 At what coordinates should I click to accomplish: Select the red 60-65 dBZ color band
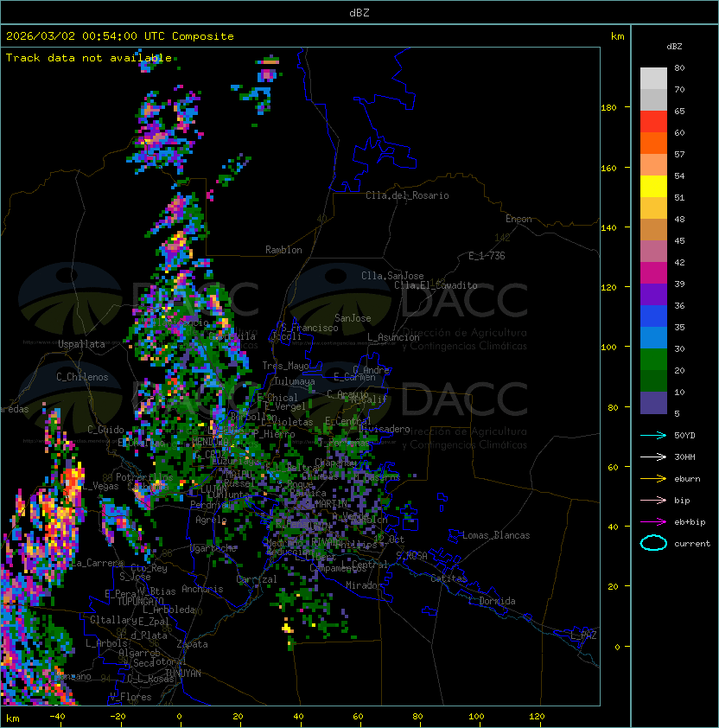point(653,122)
